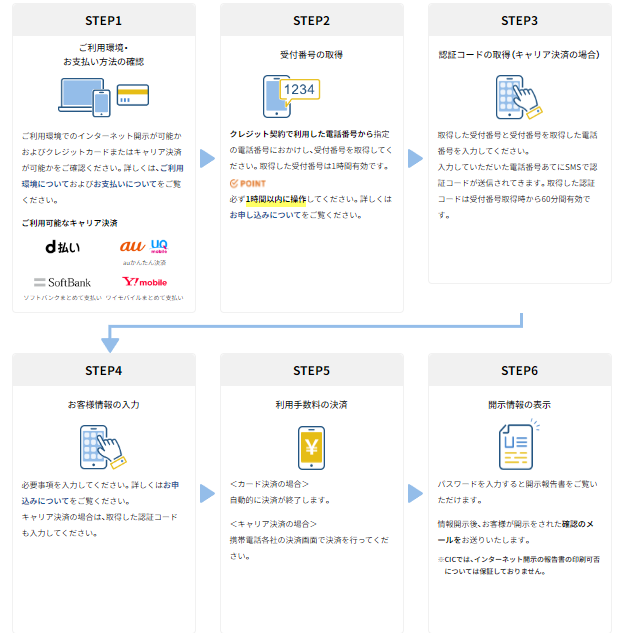This screenshot has height=633, width=620.
Task: Click the STEP5 header
Action: [x=312, y=370]
